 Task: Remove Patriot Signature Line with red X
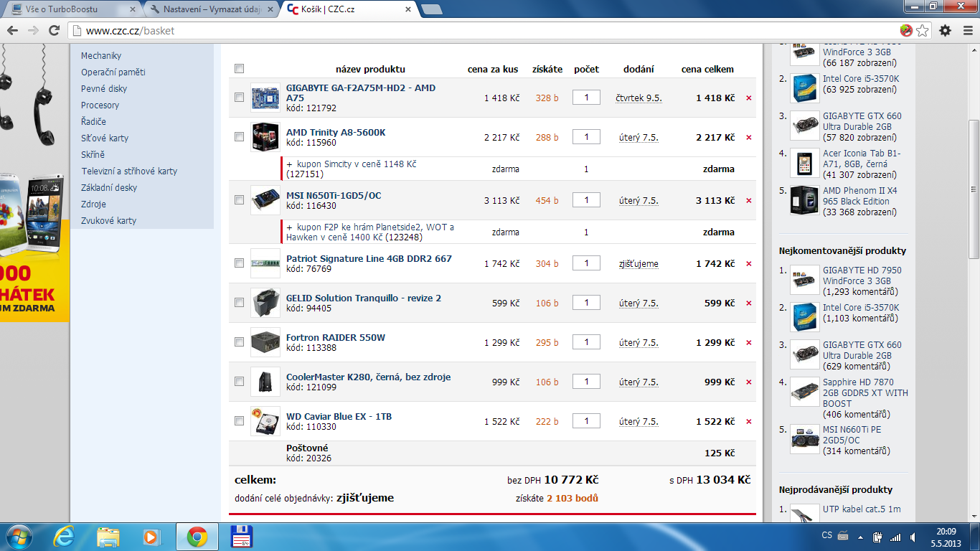point(749,264)
